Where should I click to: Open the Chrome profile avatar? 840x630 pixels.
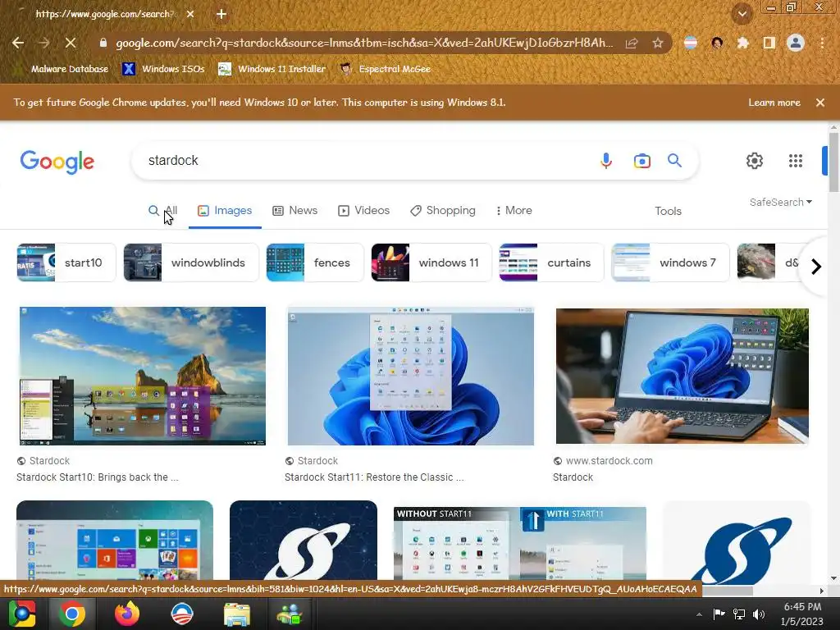coord(796,43)
